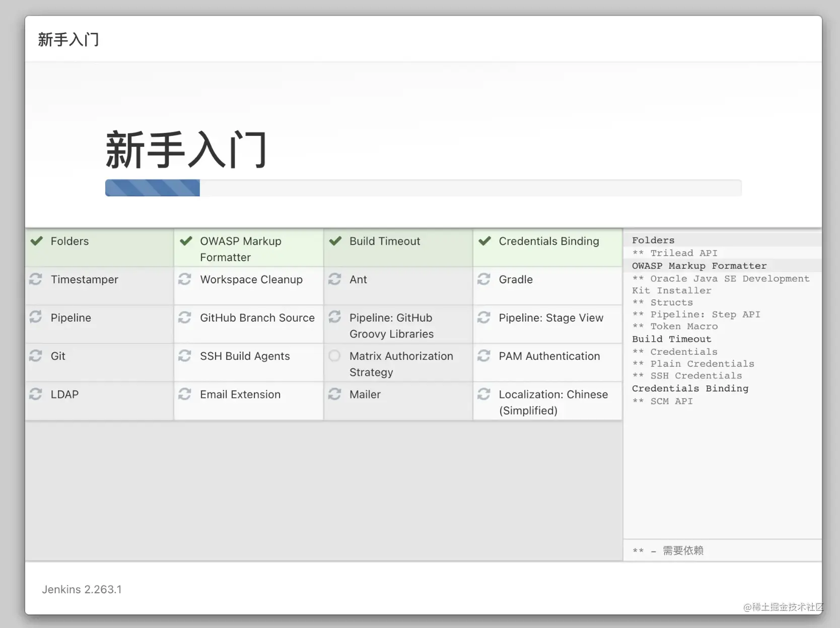Image resolution: width=840 pixels, height=628 pixels.
Task: Click the sync icon next to Pipeline
Action: click(x=36, y=317)
